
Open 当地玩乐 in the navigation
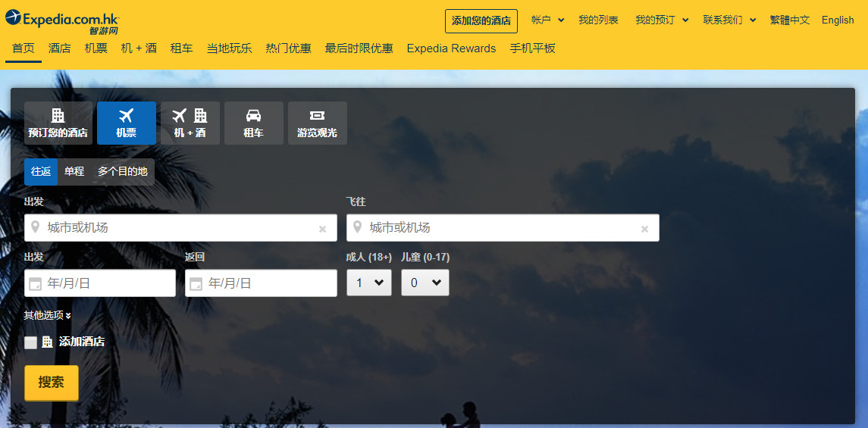coord(229,48)
